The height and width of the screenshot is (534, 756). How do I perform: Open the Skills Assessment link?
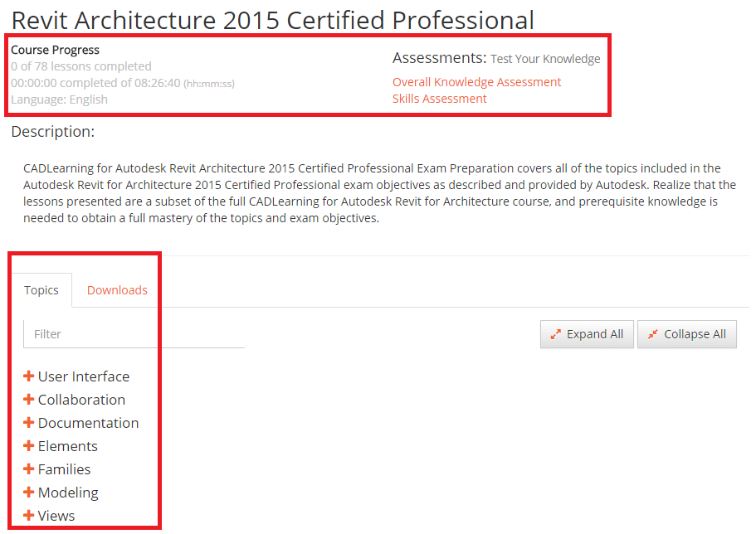[440, 99]
